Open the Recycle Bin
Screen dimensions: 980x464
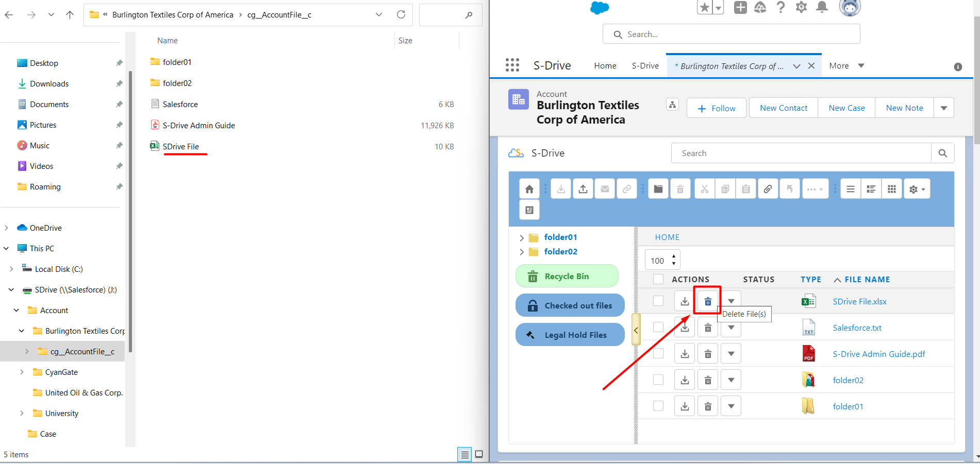click(567, 277)
